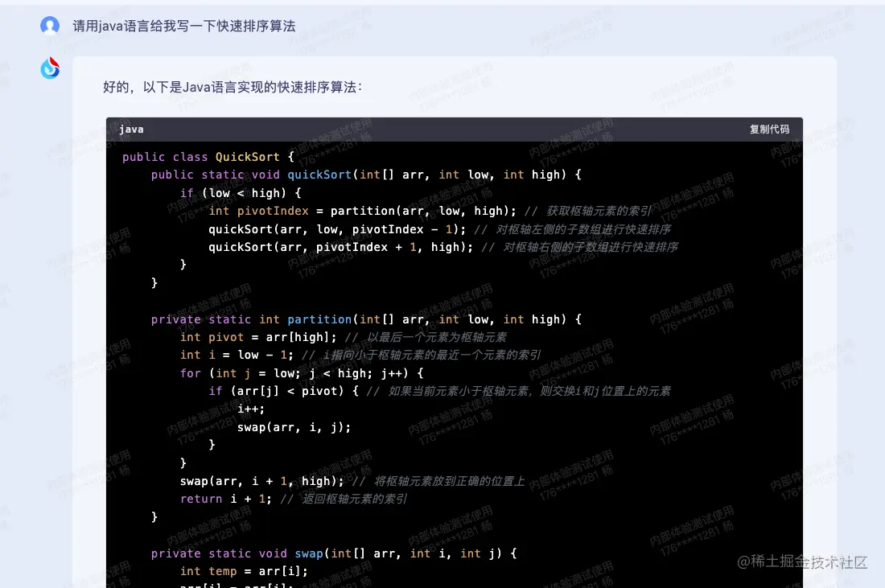
Task: Click the comment 将枢轴元素放到正确的位置上
Action: [439, 481]
